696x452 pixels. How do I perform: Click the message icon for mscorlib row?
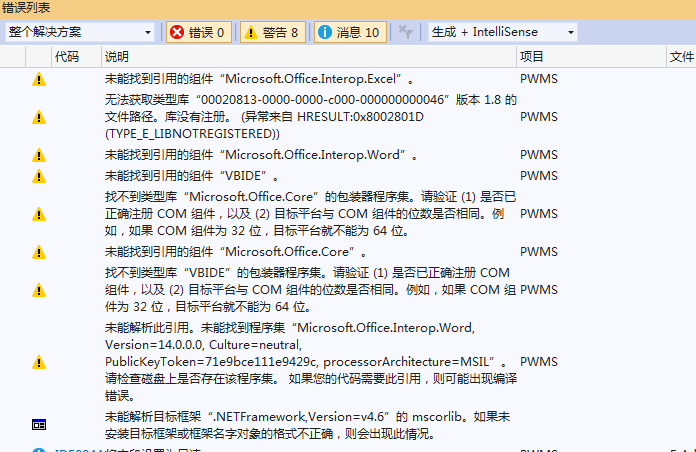(39, 425)
